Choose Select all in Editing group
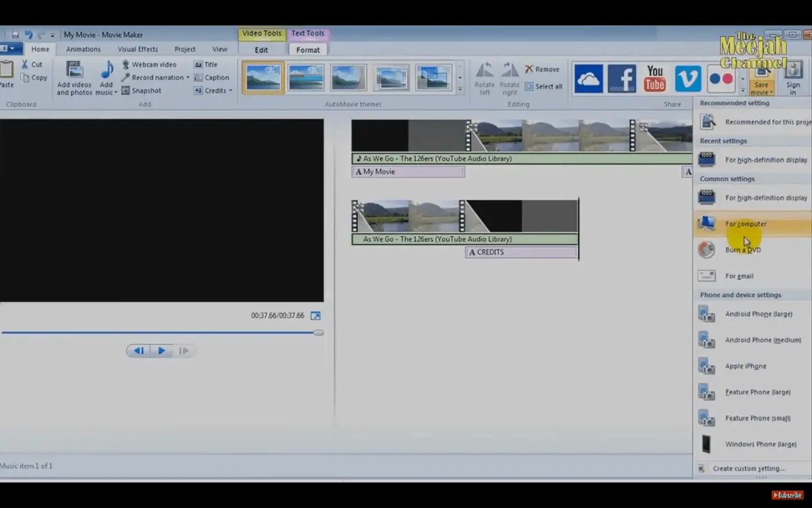 (x=543, y=87)
